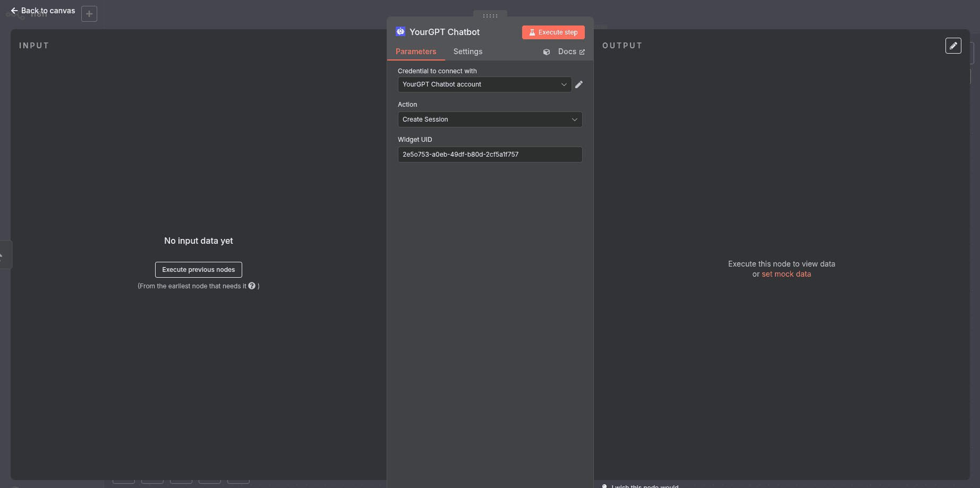The width and height of the screenshot is (980, 488).
Task: Click Execute previous nodes button
Action: click(198, 270)
